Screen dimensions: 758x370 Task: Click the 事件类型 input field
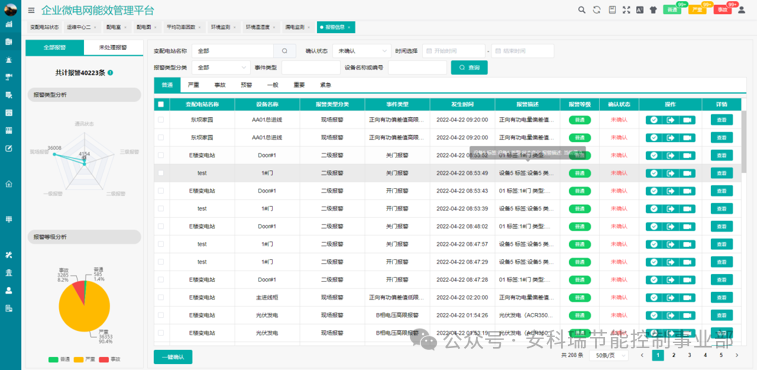[311, 68]
